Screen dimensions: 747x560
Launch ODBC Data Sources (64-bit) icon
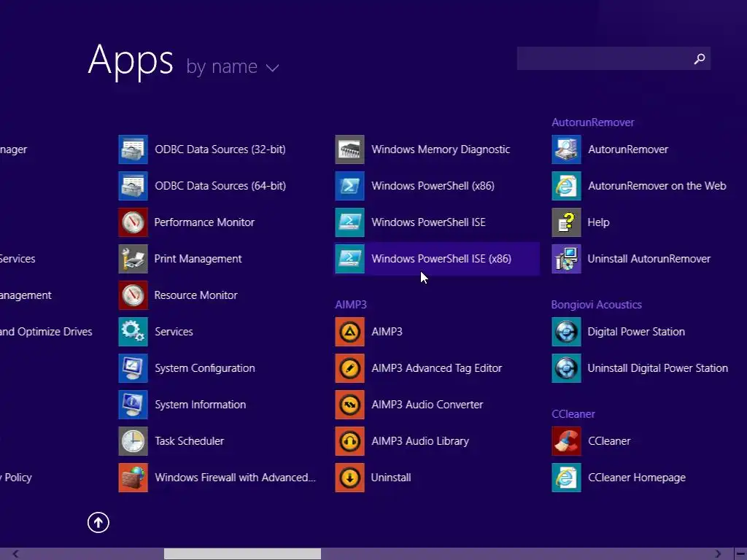[133, 186]
